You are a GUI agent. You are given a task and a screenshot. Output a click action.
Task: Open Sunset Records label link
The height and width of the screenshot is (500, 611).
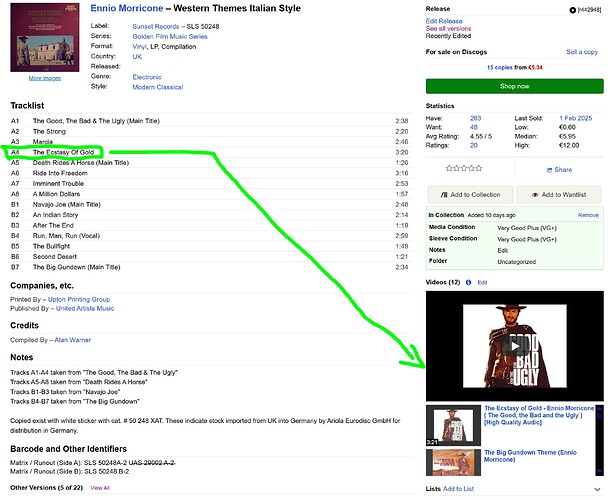155,27
